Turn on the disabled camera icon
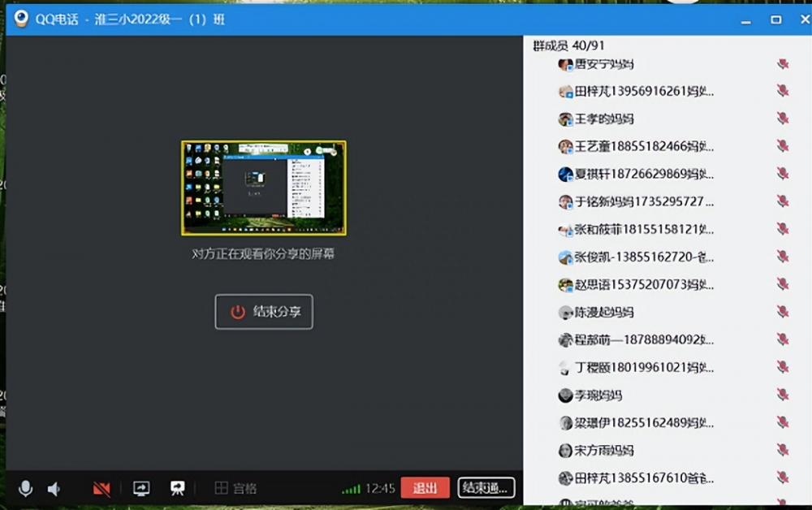 click(101, 489)
